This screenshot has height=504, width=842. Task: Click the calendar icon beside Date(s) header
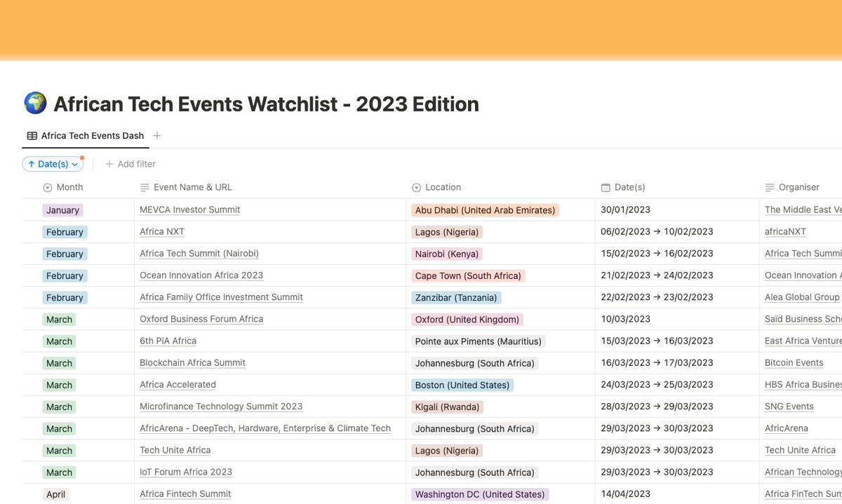[606, 188]
